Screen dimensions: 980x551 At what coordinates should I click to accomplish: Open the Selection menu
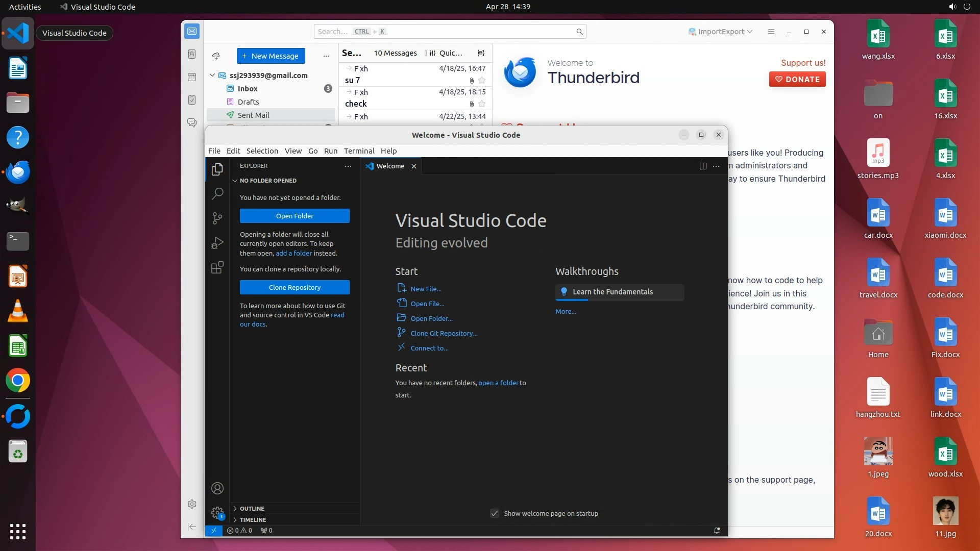(x=262, y=151)
